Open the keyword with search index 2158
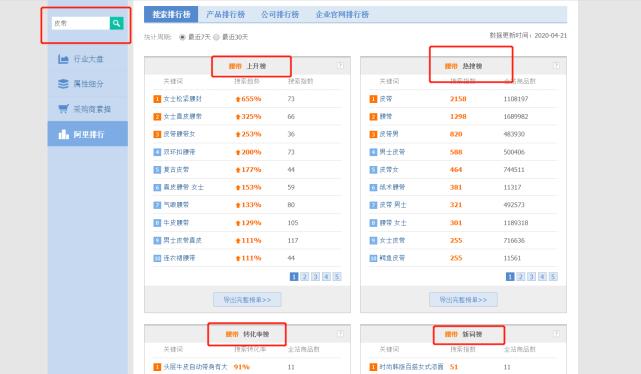 click(x=385, y=99)
